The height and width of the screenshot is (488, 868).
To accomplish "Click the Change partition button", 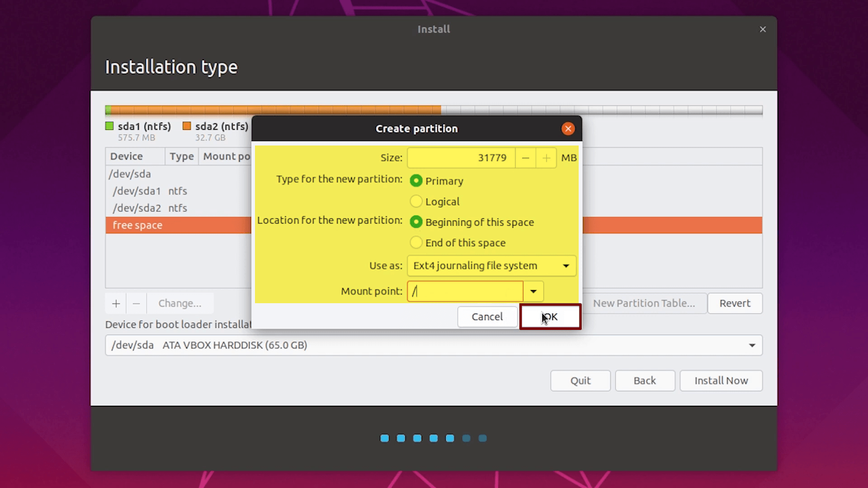I will (179, 303).
